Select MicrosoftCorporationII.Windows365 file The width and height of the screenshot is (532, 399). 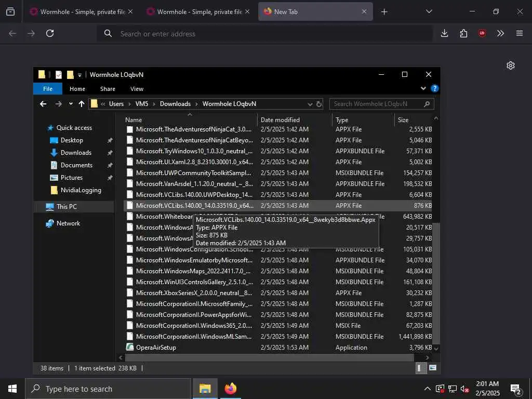click(x=278, y=326)
